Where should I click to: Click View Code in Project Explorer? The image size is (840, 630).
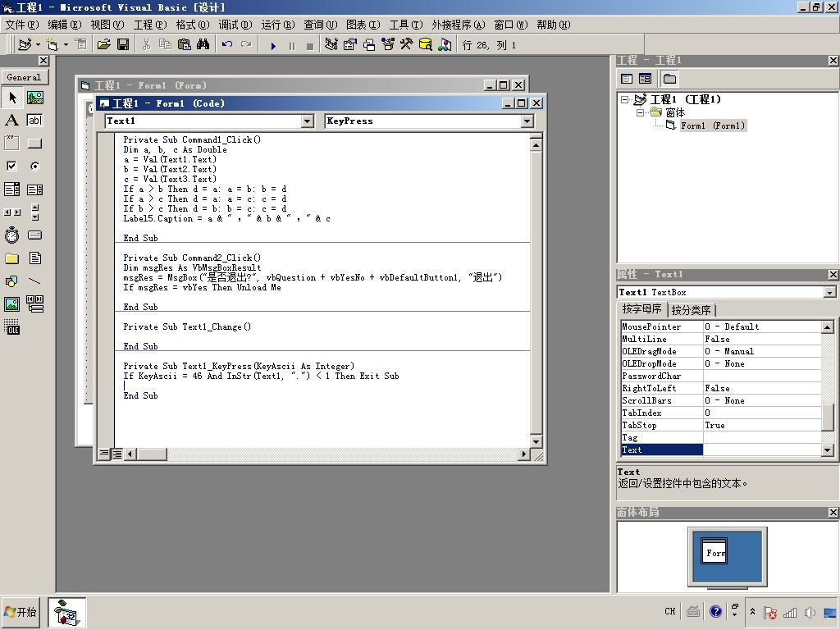627,79
